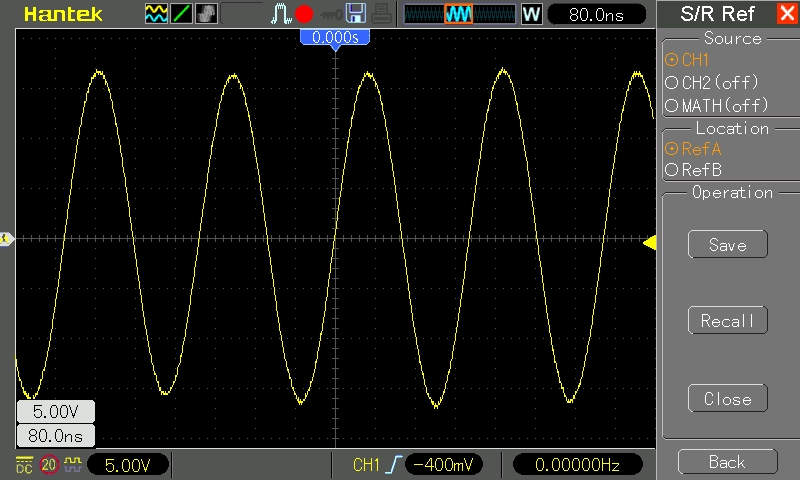Image resolution: width=800 pixels, height=480 pixels.
Task: Go Back from the S/R Ref menu
Action: (727, 461)
